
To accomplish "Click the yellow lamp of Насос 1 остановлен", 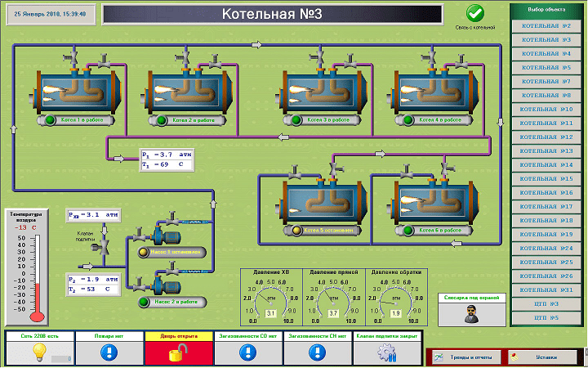I will [143, 253].
